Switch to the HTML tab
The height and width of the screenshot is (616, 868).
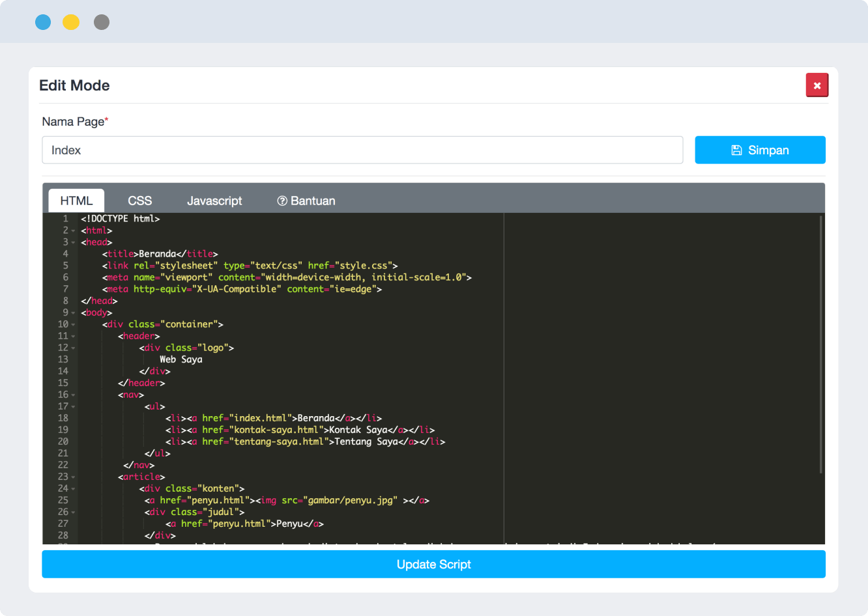[76, 201]
